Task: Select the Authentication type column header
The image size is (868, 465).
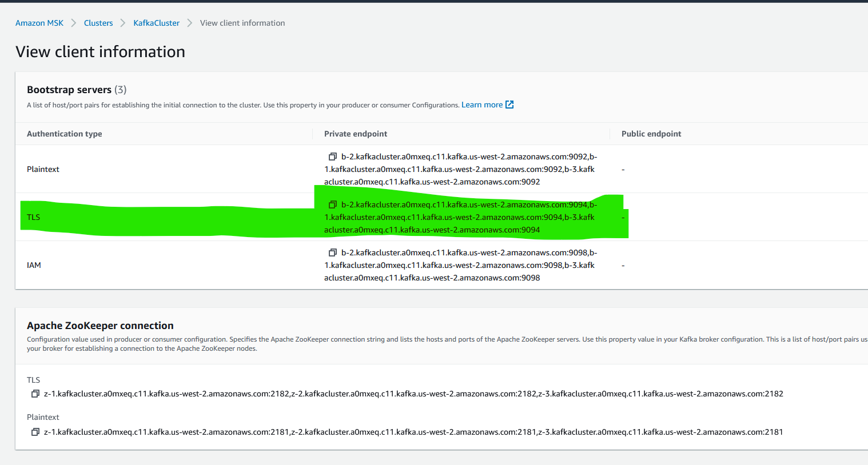Action: [65, 134]
